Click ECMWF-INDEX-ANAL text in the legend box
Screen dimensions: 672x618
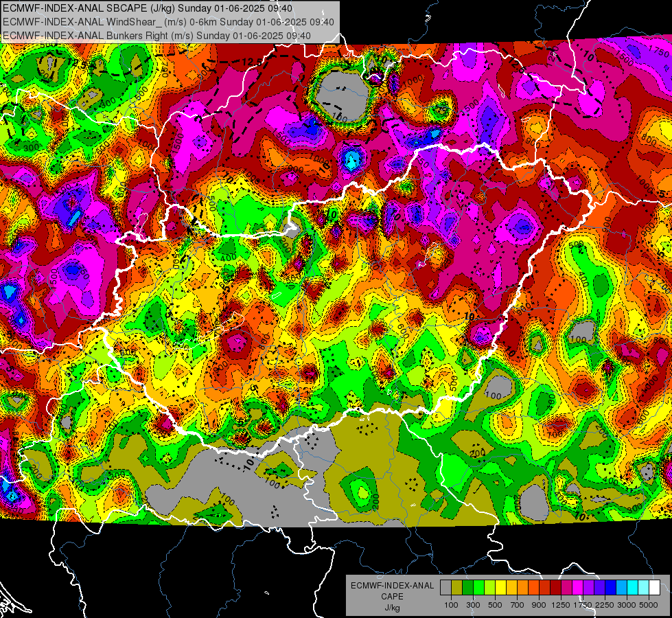(x=393, y=586)
